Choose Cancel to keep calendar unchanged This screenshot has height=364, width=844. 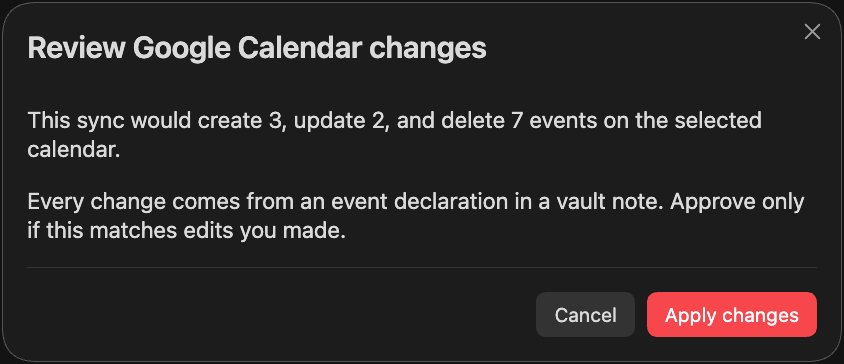coord(585,315)
